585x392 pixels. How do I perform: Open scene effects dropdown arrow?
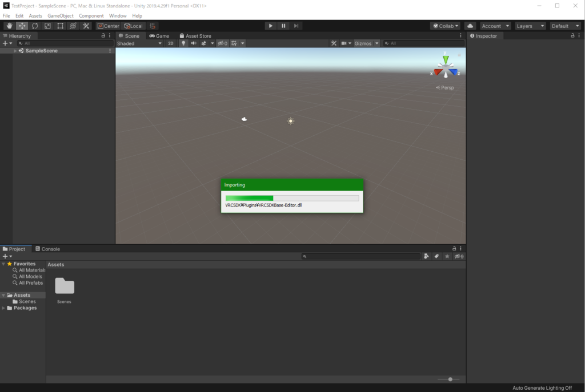coord(213,43)
